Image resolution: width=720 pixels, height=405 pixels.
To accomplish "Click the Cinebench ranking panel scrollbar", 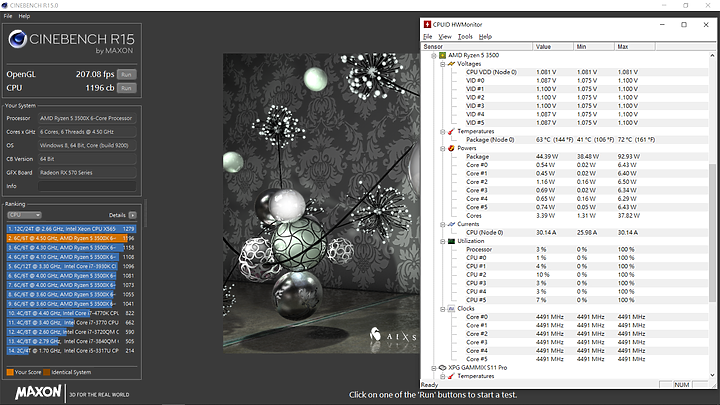I will point(145,213).
